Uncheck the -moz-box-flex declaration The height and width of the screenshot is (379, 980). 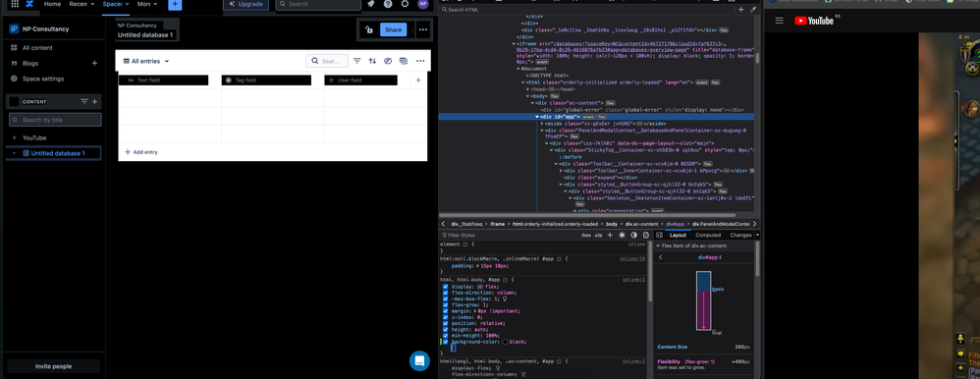coord(446,298)
